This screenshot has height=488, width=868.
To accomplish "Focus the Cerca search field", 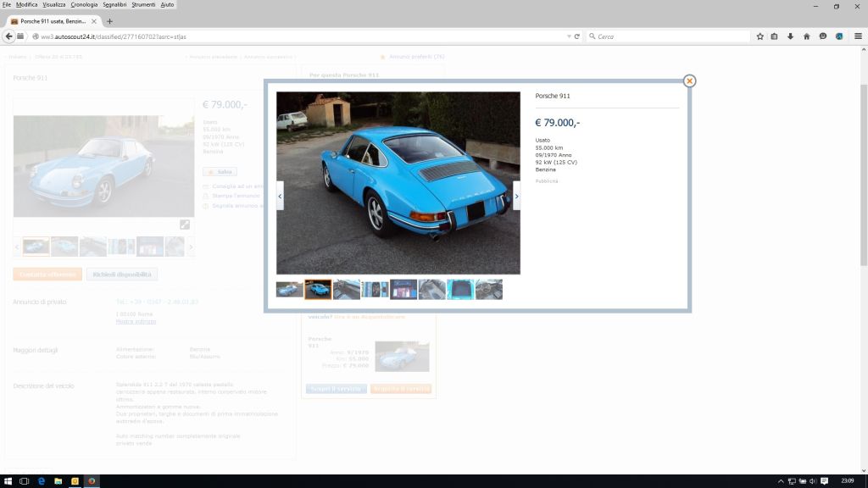I will coord(667,36).
